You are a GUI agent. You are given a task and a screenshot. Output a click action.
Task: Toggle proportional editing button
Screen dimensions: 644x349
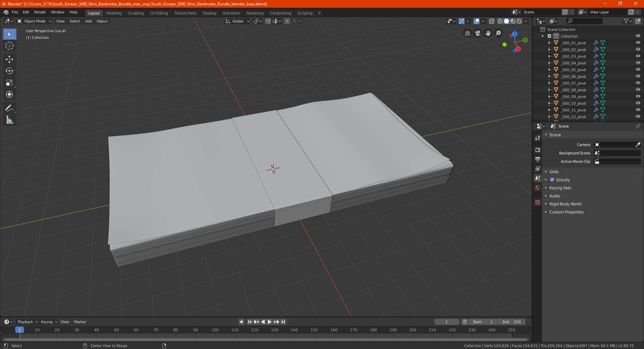tap(287, 21)
